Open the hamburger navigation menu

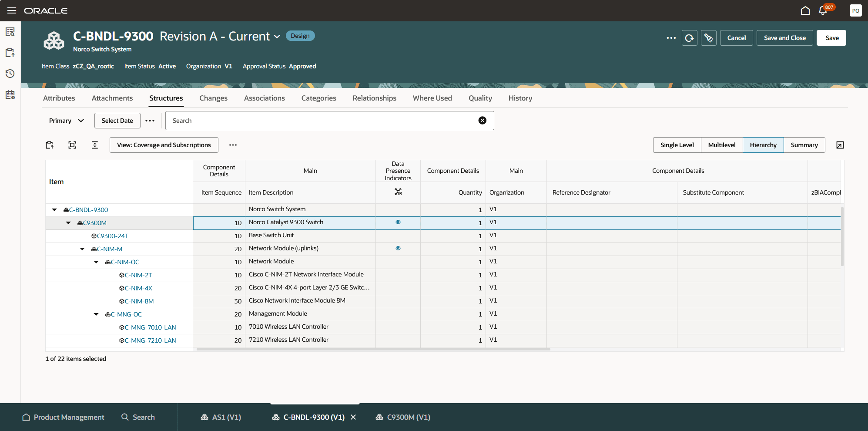(12, 10)
